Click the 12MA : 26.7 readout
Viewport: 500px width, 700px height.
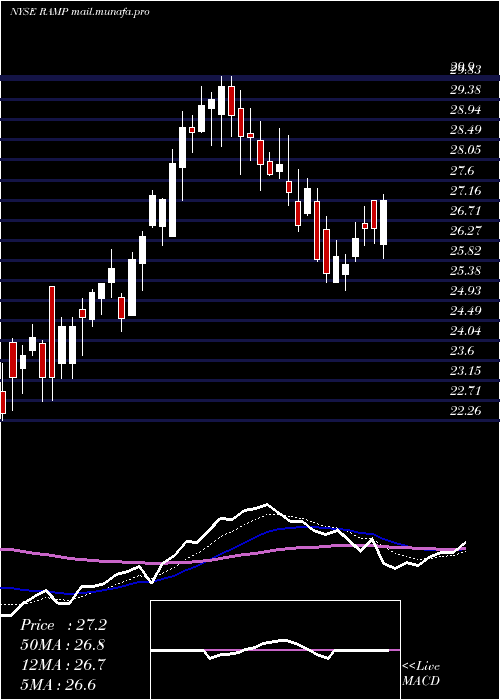pos(63,665)
